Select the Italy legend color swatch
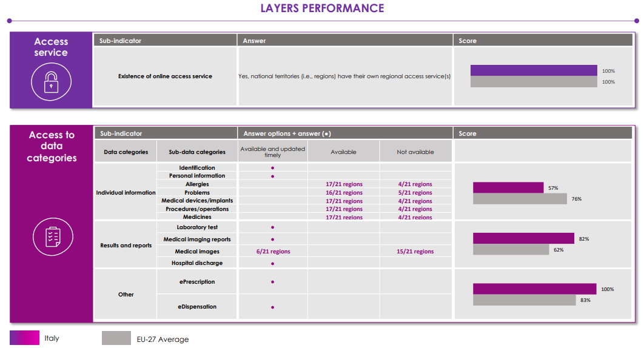 tap(25, 338)
